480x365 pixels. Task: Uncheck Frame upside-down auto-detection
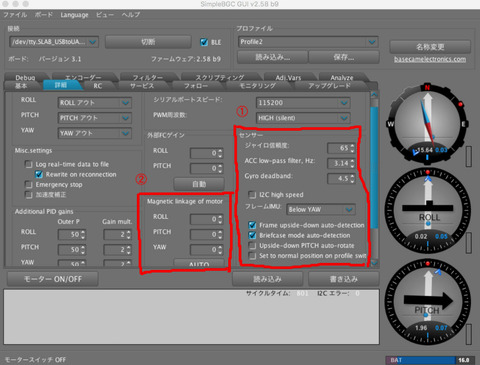point(252,225)
